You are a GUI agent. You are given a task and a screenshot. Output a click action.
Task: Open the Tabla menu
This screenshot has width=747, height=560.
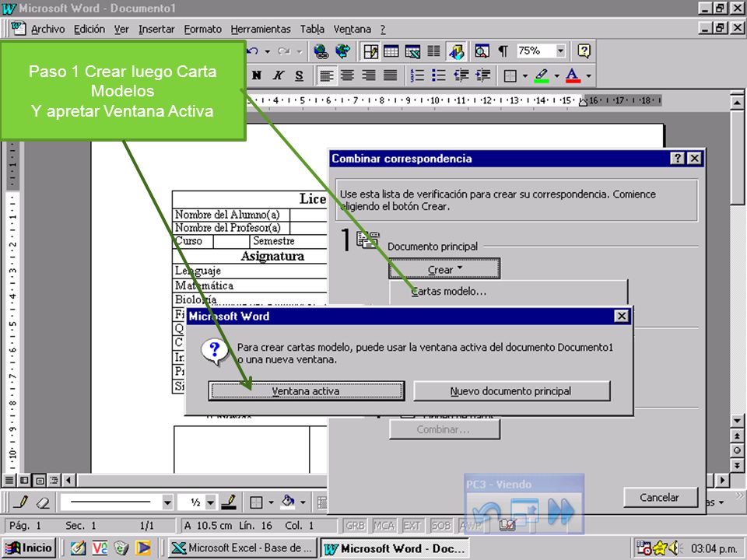coord(312,29)
